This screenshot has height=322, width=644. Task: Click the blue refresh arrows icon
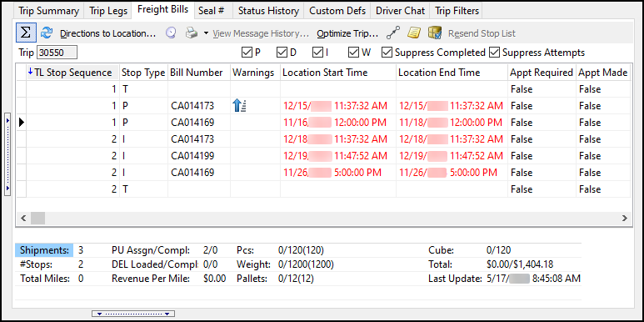coord(47,33)
